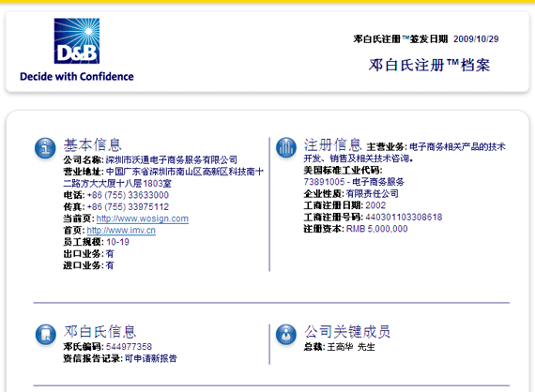The image size is (535, 392).
Task: Click the president name 王高华 先生
Action: (351, 347)
